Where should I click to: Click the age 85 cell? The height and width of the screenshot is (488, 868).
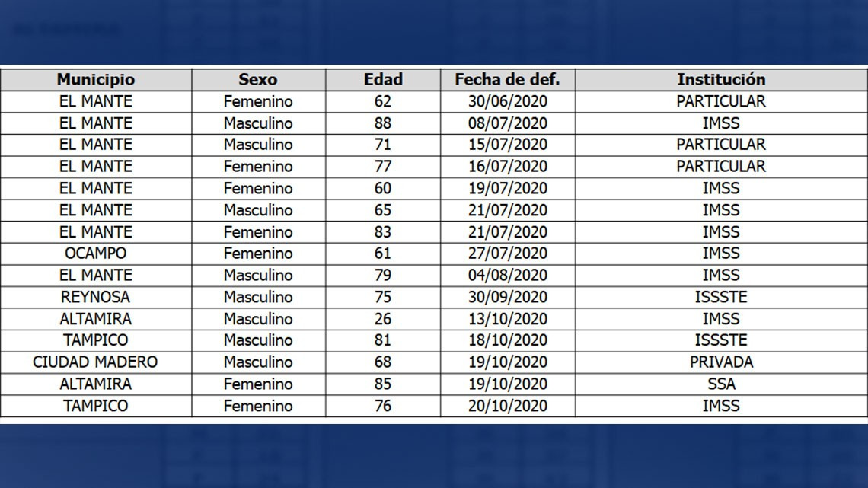tap(383, 384)
